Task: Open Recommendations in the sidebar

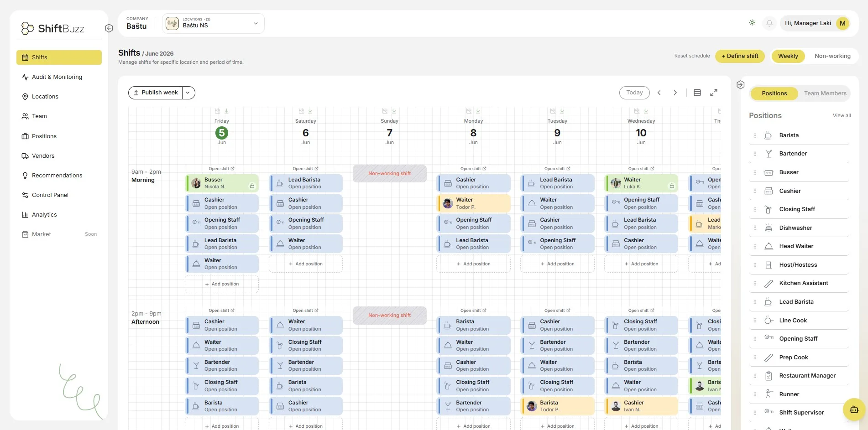Action: pyautogui.click(x=59, y=176)
